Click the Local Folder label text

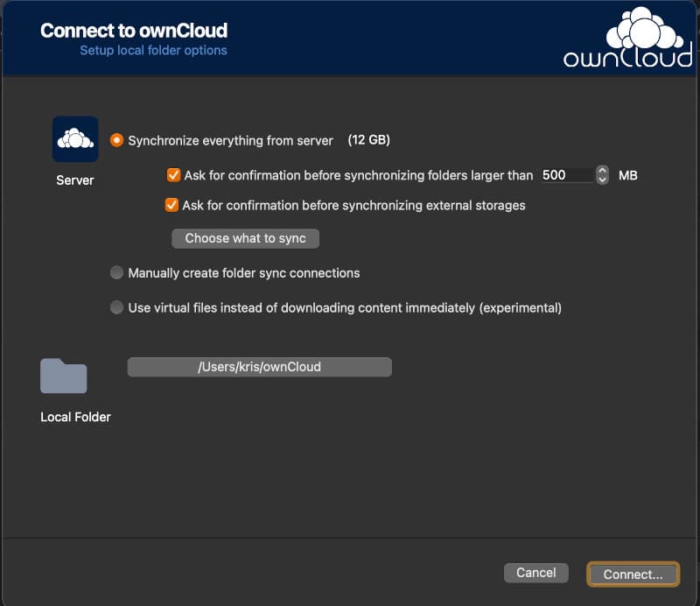[x=75, y=417]
